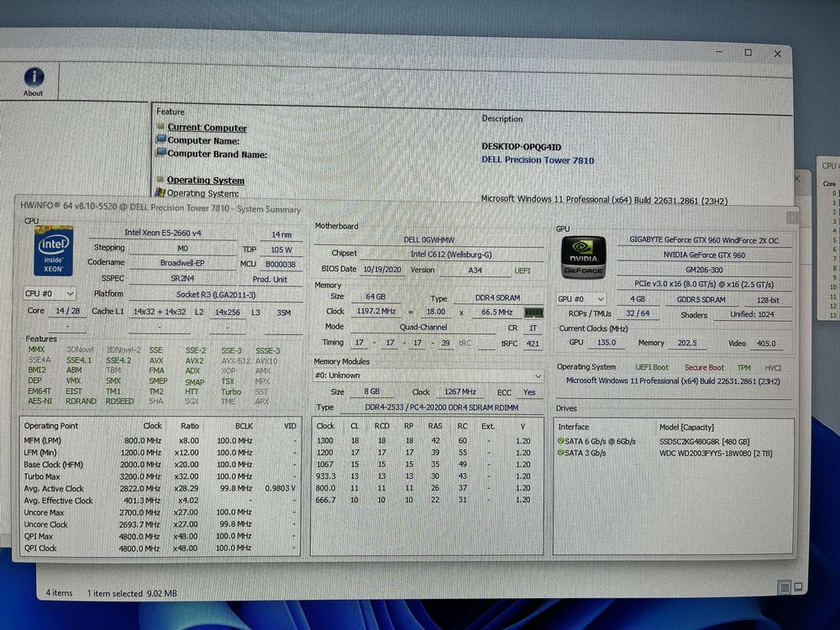Close the small window behind the CPU panel
Screen dimensions: 840x630
(x=796, y=178)
